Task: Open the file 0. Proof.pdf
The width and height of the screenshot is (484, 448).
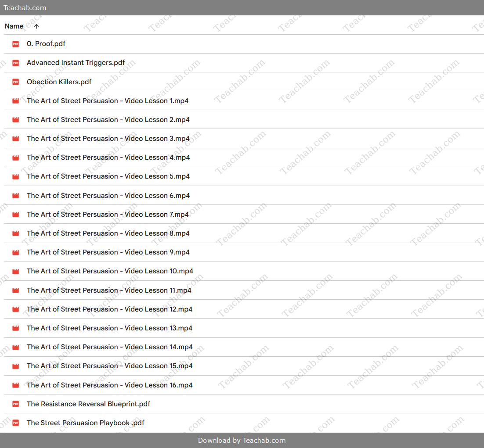Action: [46, 44]
